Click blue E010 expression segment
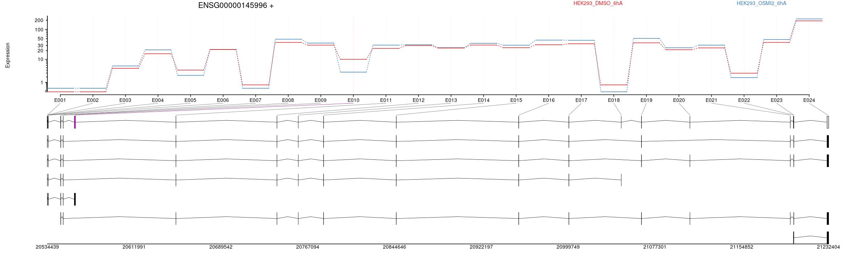Screen dimensions: 868x253 tap(353, 72)
